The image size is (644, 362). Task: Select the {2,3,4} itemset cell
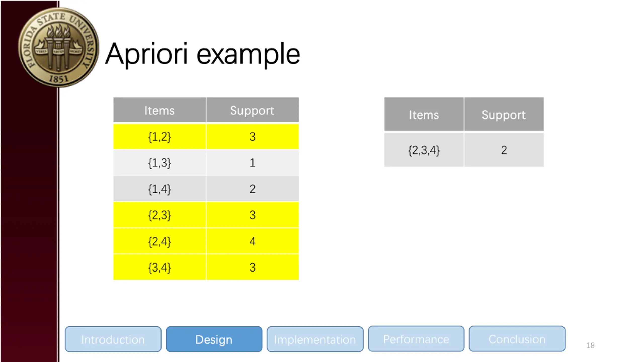424,150
